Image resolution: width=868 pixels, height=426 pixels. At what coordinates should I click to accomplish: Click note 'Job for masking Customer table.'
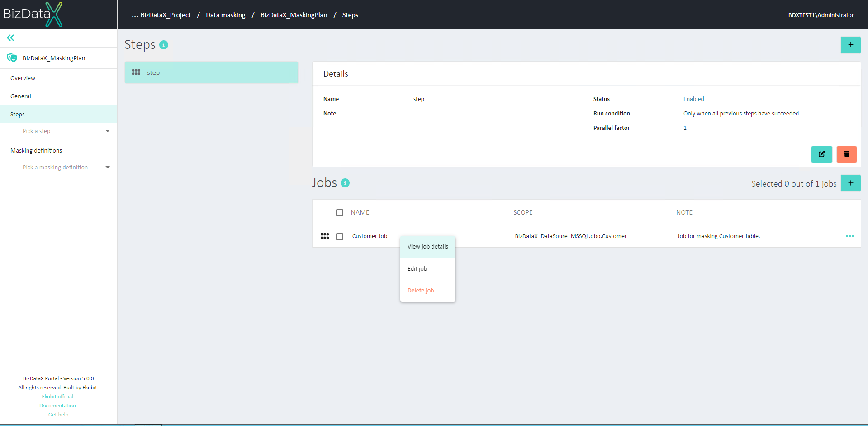718,236
